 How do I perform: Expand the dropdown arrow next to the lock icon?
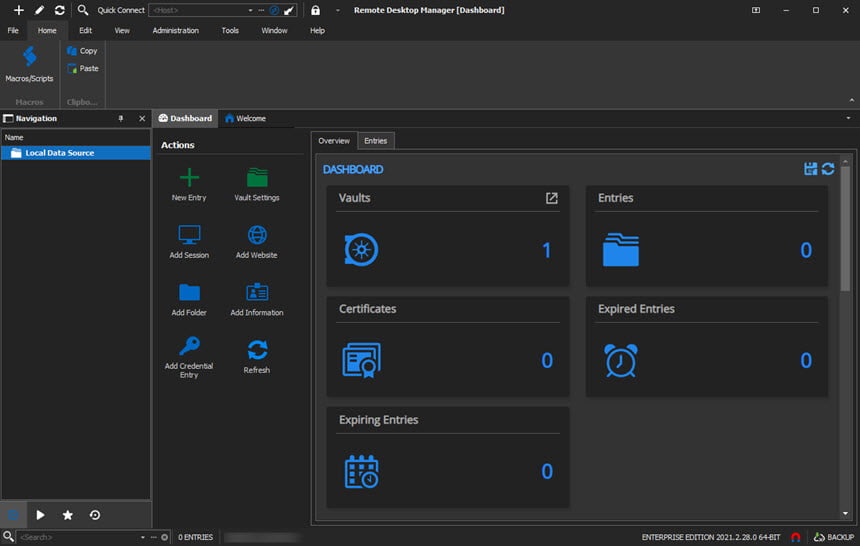click(338, 10)
